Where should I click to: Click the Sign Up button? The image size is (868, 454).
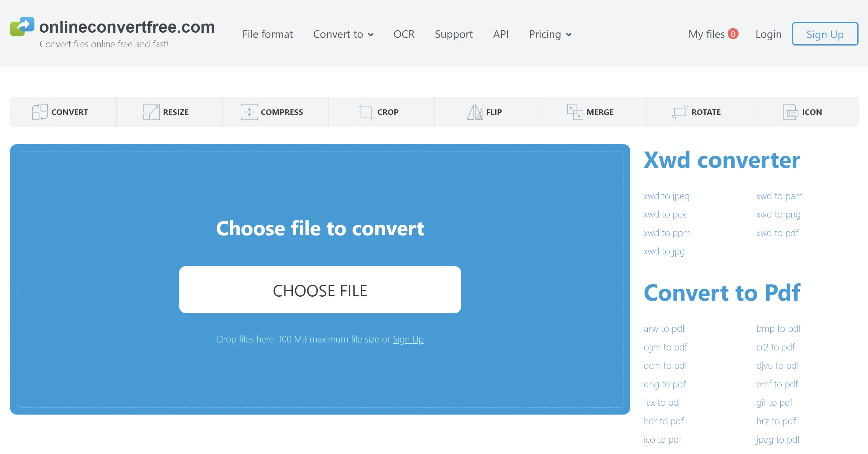pyautogui.click(x=825, y=34)
